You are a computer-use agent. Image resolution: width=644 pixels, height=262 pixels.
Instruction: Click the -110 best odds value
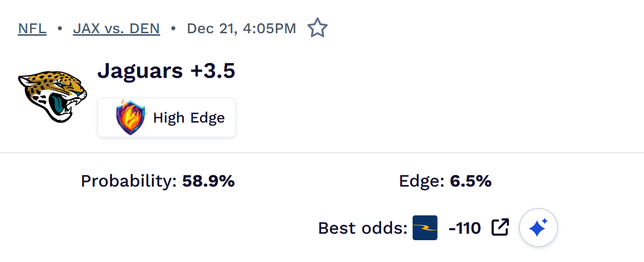465,228
